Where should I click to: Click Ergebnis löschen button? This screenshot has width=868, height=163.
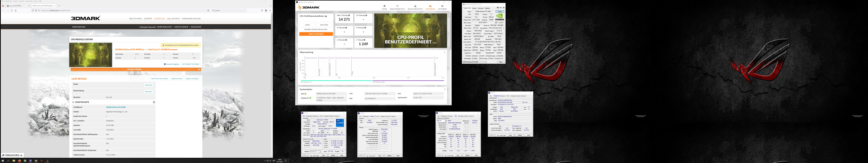click(x=177, y=79)
